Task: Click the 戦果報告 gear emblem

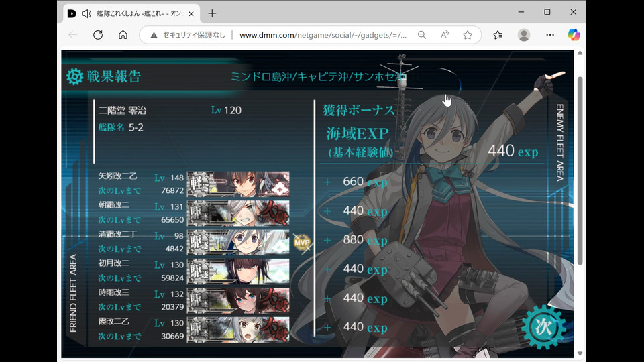Action: point(74,76)
